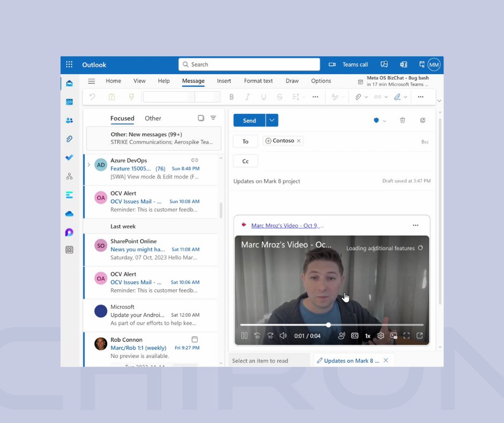Open Marc Mroz's Video link

point(287,225)
